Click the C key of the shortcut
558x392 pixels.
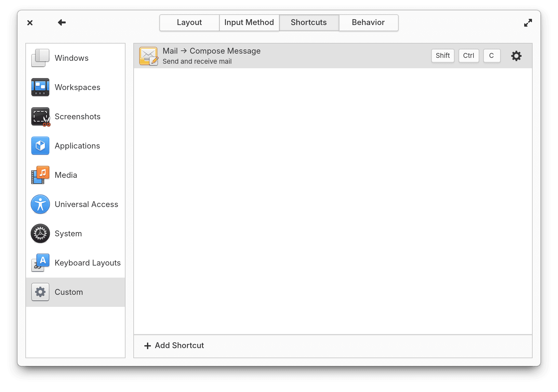coord(492,56)
